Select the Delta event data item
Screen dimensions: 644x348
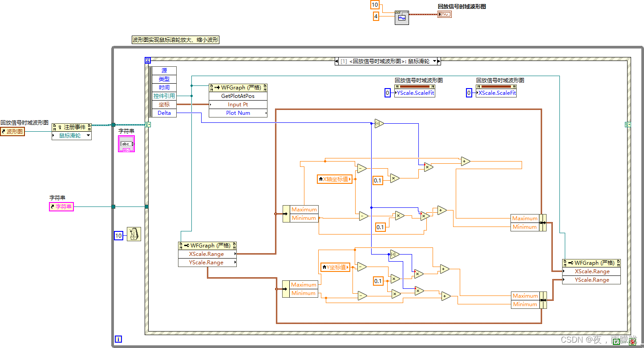(164, 113)
